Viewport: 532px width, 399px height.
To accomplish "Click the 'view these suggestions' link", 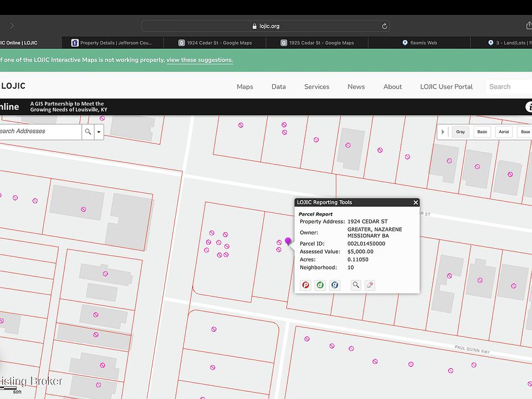I will click(x=199, y=60).
